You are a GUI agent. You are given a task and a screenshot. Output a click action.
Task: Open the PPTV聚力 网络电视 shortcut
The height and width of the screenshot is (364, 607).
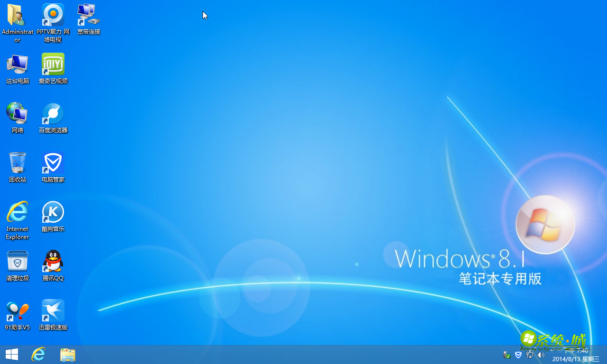[x=53, y=16]
